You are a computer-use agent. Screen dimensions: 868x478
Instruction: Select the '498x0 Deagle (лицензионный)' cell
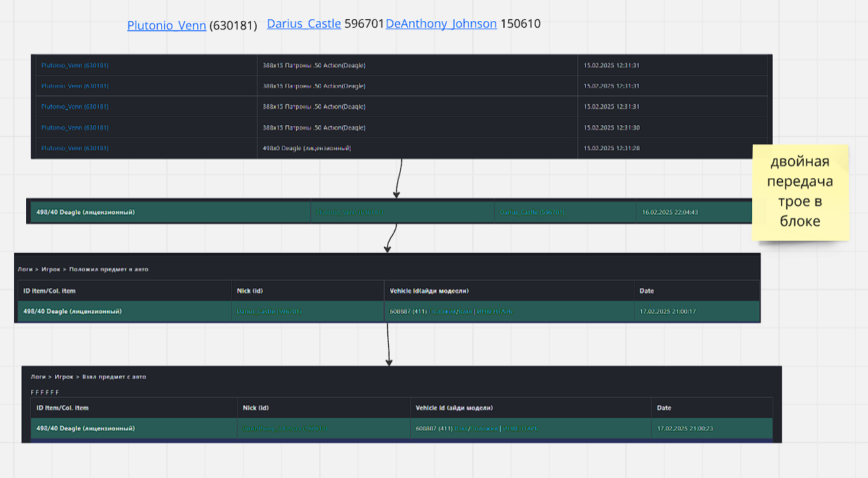(x=307, y=148)
